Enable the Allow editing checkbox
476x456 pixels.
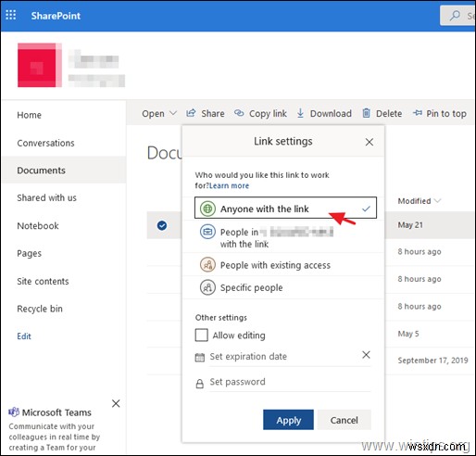pyautogui.click(x=202, y=336)
